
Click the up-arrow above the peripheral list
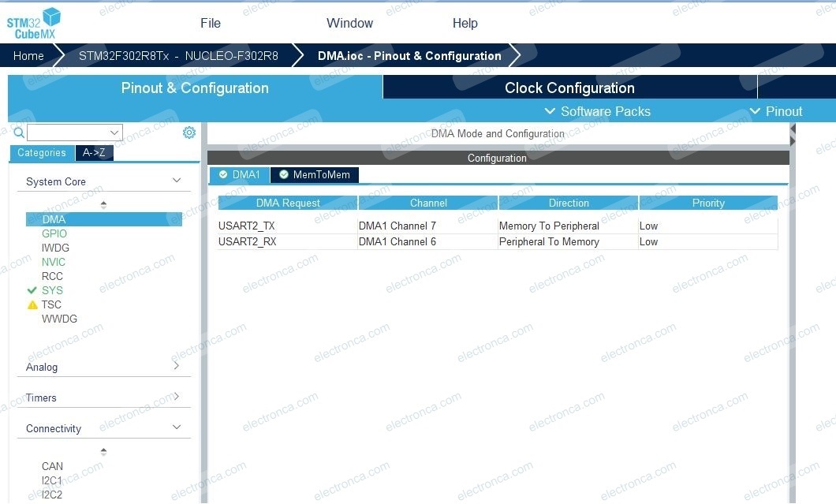coord(103,203)
